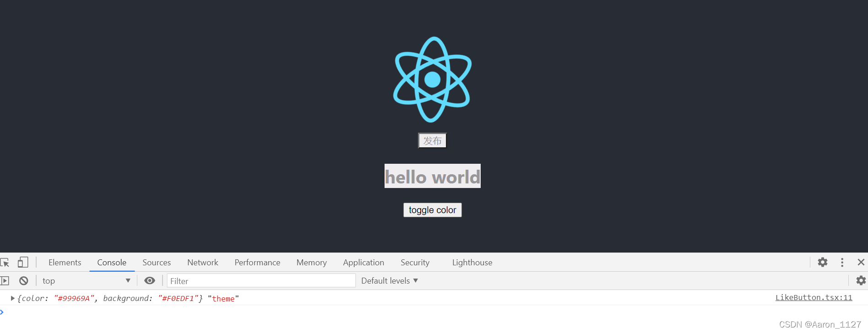The image size is (868, 333).
Task: Click the "#F0EDF1" background value
Action: click(x=178, y=299)
